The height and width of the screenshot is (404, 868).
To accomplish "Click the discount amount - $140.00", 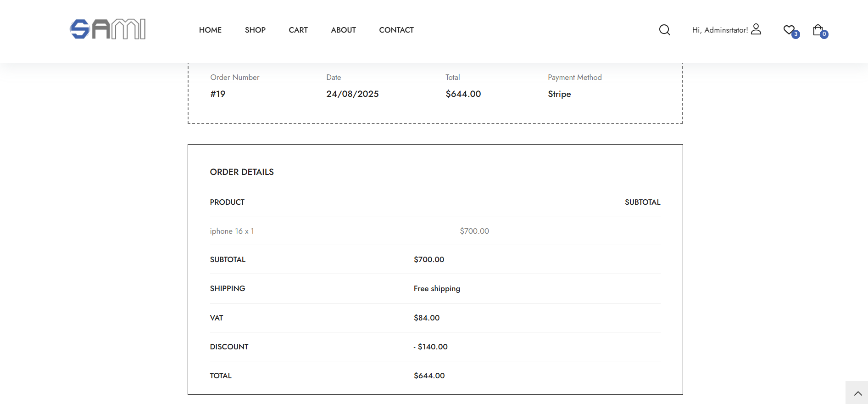I will 430,347.
